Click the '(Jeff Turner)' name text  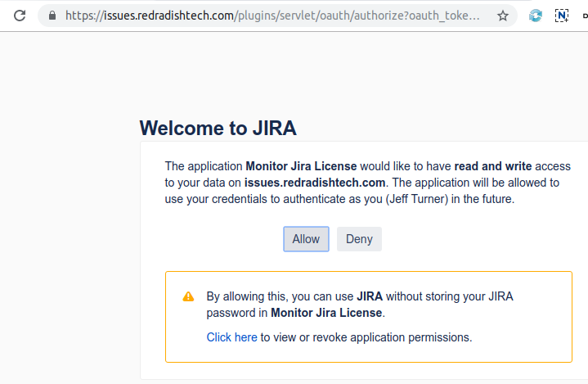pos(417,199)
